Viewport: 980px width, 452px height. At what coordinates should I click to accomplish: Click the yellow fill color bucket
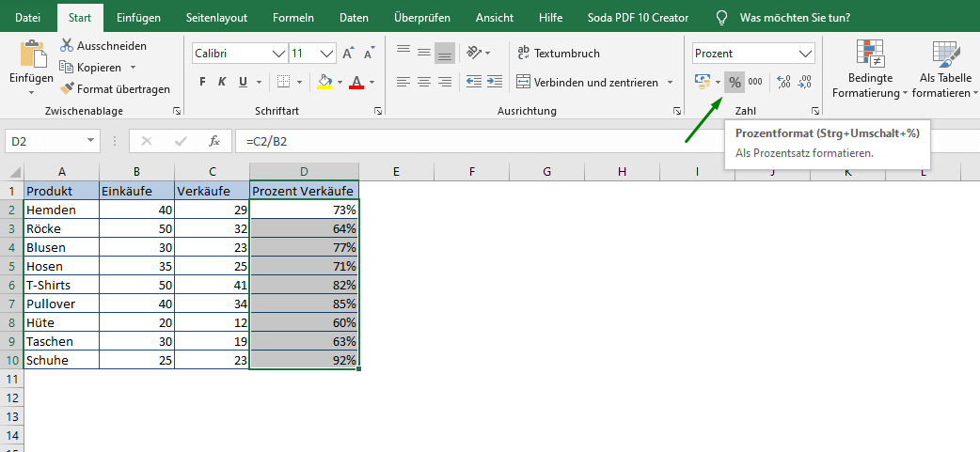[x=324, y=83]
